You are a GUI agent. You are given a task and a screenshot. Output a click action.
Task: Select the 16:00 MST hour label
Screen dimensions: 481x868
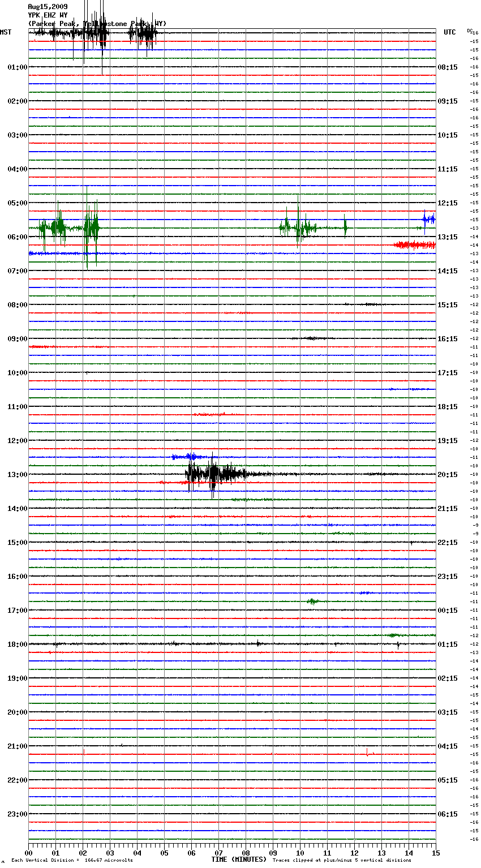pos(18,577)
